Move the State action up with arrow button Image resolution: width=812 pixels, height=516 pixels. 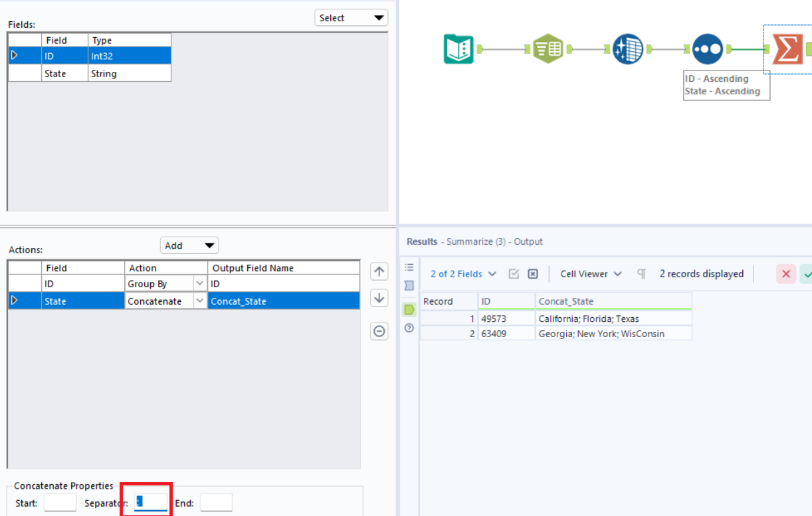pos(379,271)
